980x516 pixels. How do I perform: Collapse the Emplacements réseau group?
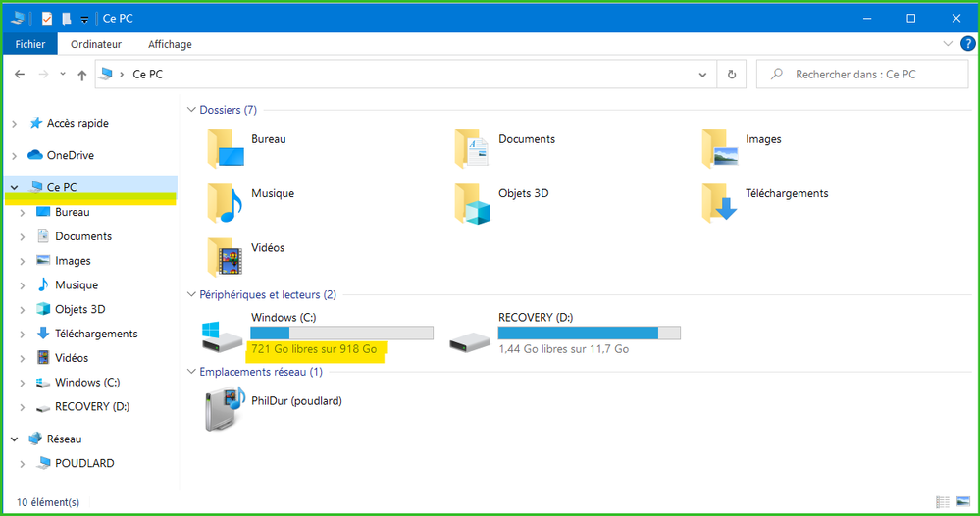(191, 371)
